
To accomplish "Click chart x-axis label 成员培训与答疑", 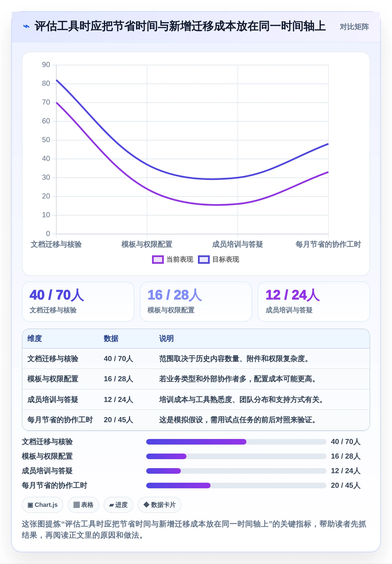I will click(x=238, y=244).
